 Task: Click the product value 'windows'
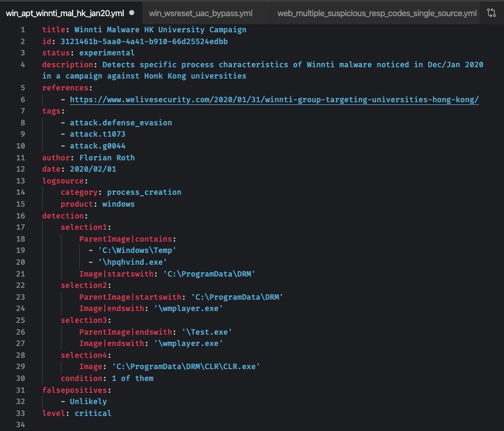tap(118, 204)
